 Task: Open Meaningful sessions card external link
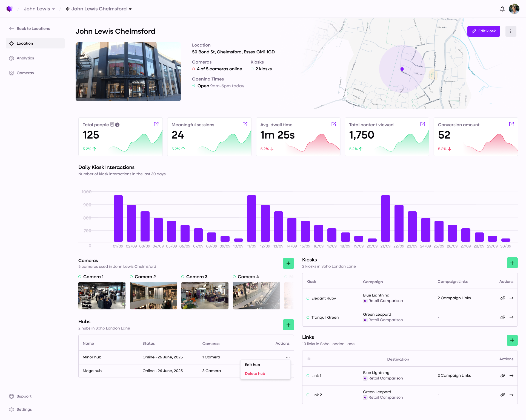245,124
